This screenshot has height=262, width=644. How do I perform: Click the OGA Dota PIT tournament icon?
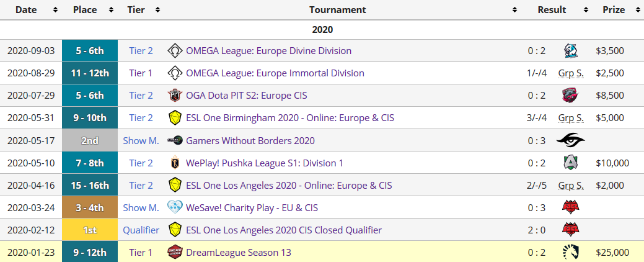point(175,96)
